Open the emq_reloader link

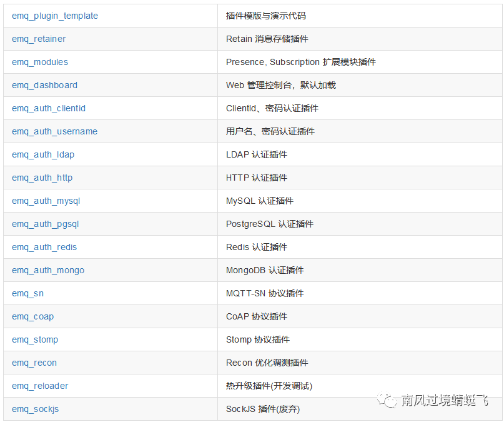point(40,386)
